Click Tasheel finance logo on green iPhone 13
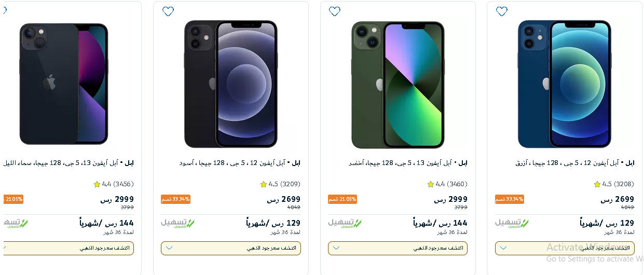The height and width of the screenshot is (275, 644). click(345, 223)
